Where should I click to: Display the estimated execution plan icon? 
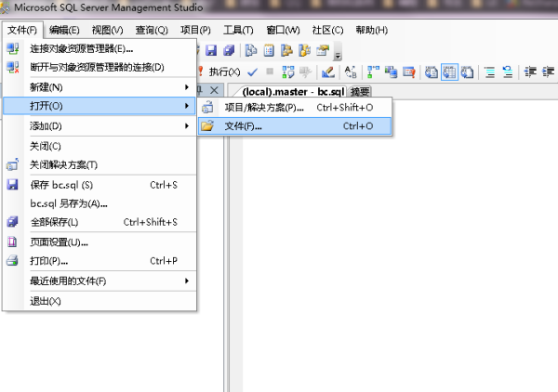pos(288,72)
